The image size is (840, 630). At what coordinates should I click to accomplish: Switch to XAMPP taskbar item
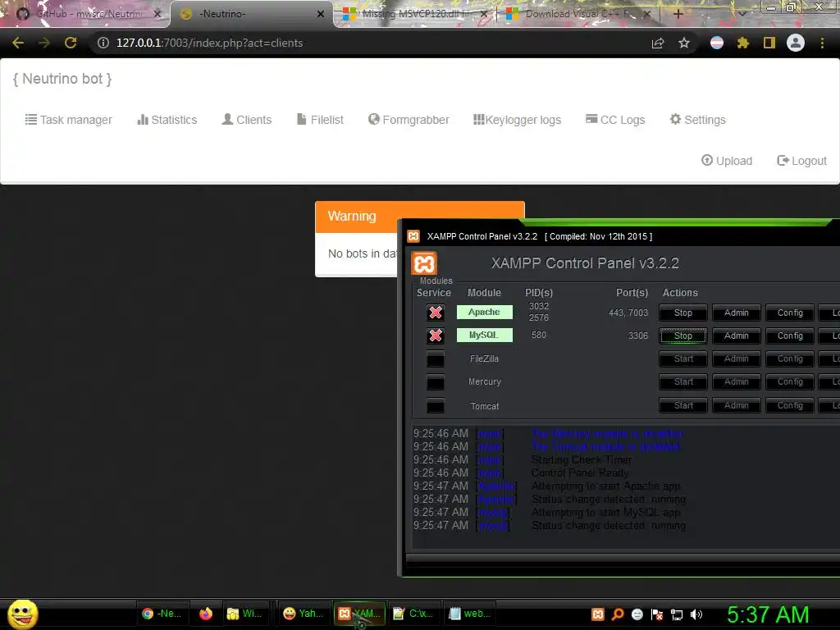point(359,614)
